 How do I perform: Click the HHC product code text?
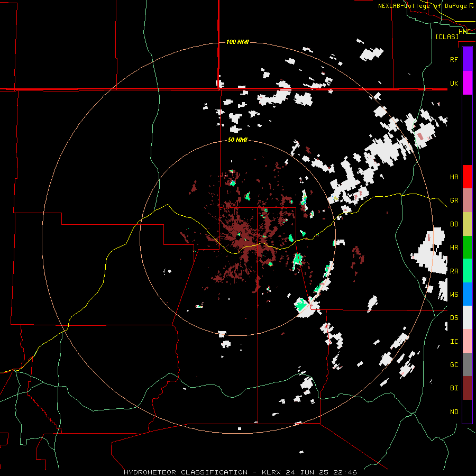click(464, 32)
